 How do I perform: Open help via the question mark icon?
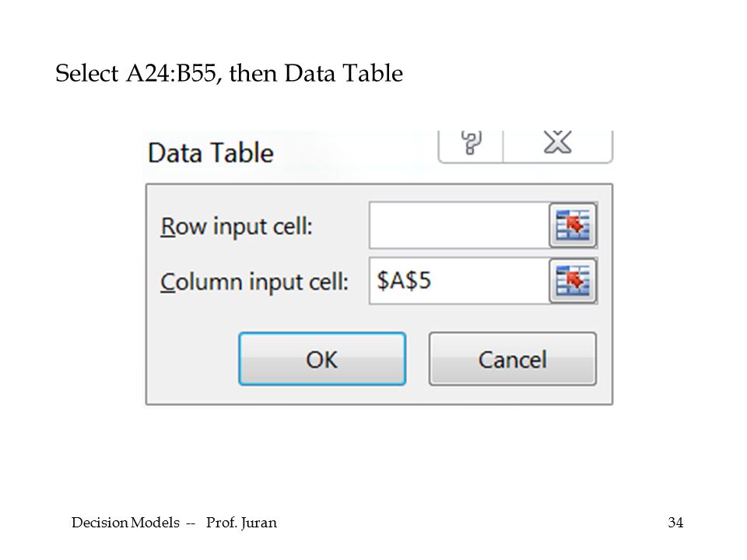pyautogui.click(x=471, y=143)
